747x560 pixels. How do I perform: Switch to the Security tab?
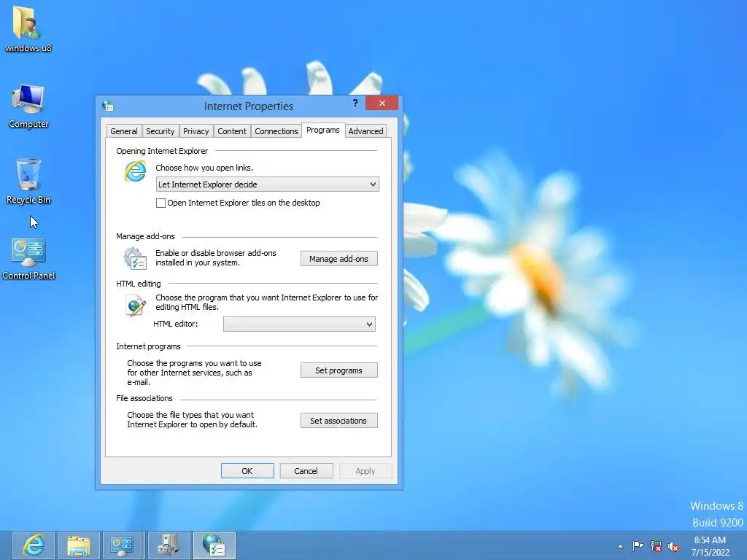160,131
